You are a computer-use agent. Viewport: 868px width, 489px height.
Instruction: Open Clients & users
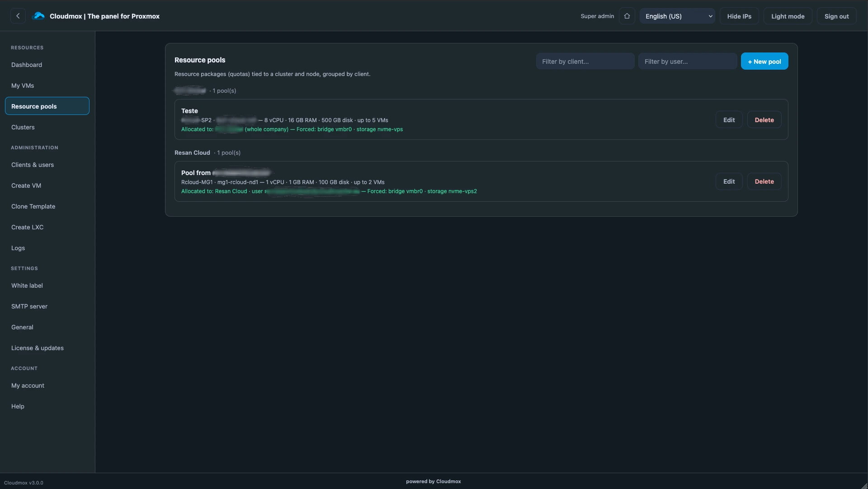[x=47, y=165]
